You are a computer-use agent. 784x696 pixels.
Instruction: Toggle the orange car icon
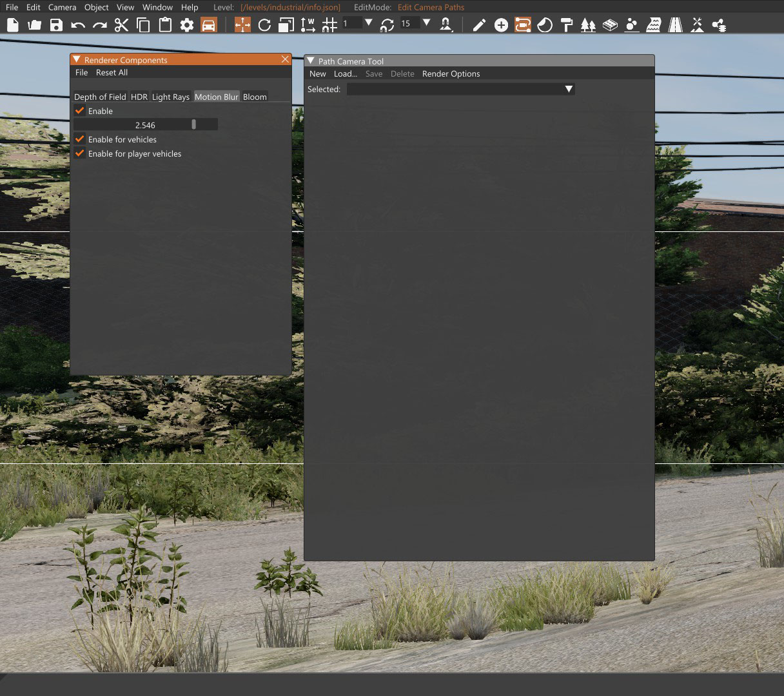(x=208, y=25)
